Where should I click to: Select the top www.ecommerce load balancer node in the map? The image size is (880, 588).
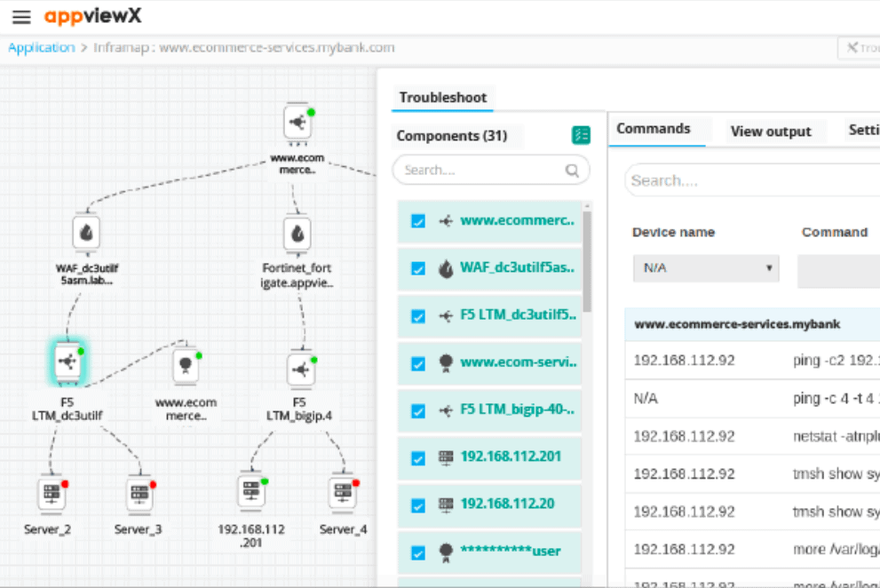tap(297, 122)
